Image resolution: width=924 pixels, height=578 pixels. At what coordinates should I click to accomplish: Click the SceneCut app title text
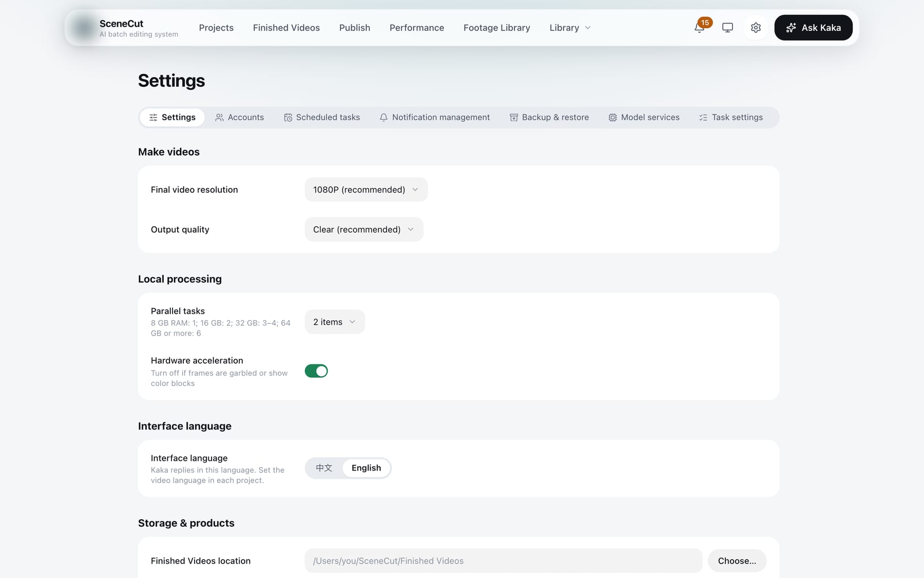(x=121, y=24)
